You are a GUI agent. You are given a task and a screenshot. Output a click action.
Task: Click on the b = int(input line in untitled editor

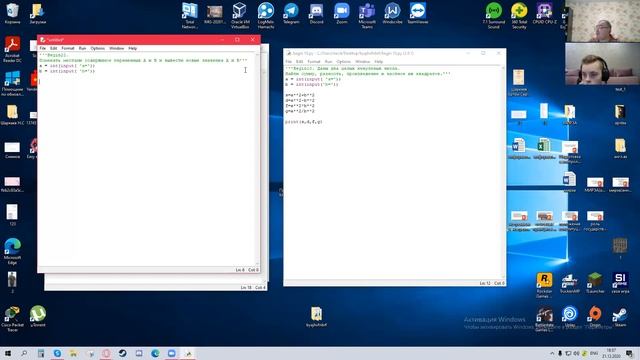67,71
